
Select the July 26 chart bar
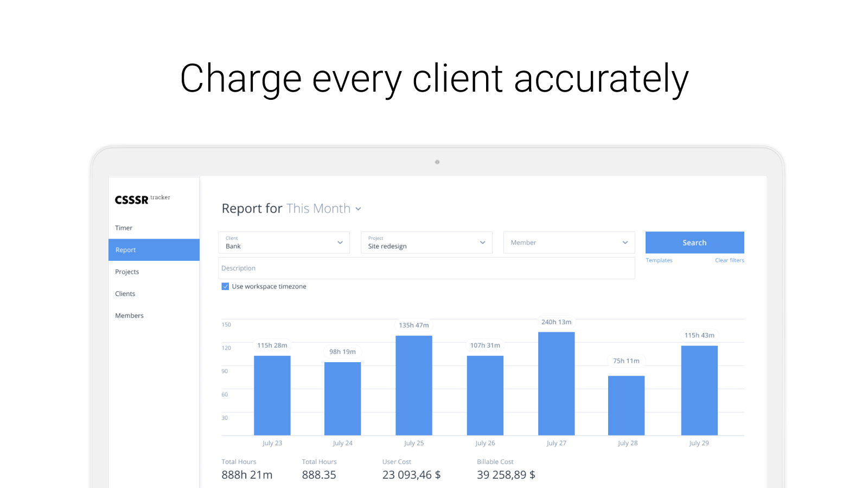click(485, 395)
